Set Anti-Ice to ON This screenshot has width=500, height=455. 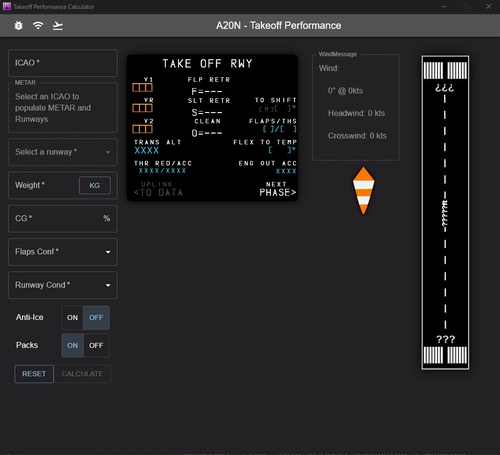click(72, 318)
